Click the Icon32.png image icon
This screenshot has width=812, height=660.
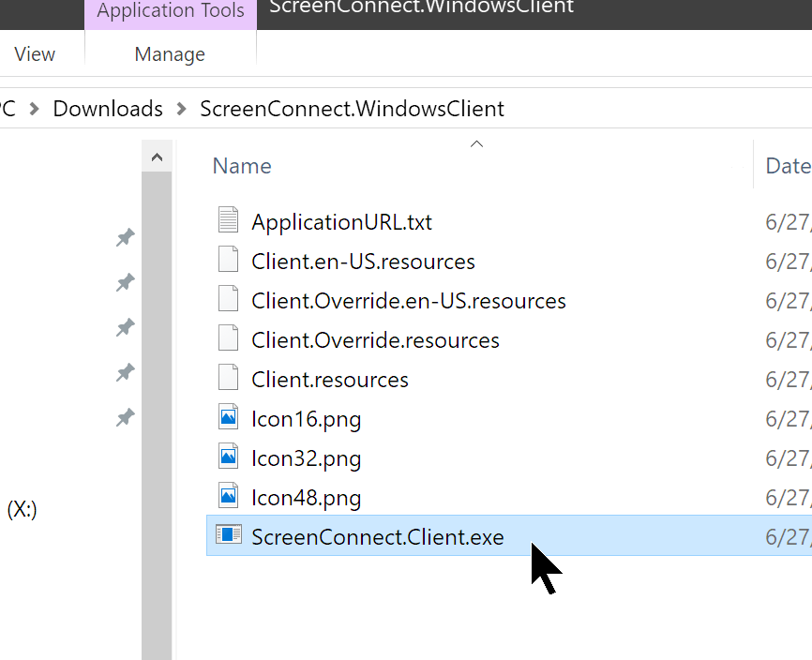click(228, 456)
